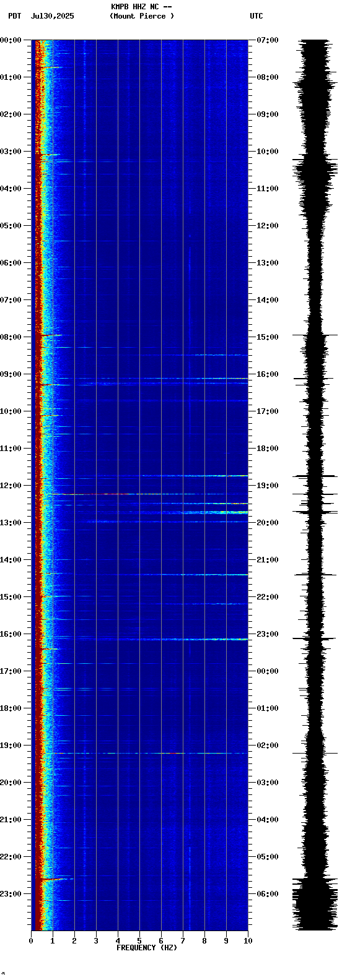Click the frequency axis '8' tick label
This screenshot has height=980, width=342.
204,941
